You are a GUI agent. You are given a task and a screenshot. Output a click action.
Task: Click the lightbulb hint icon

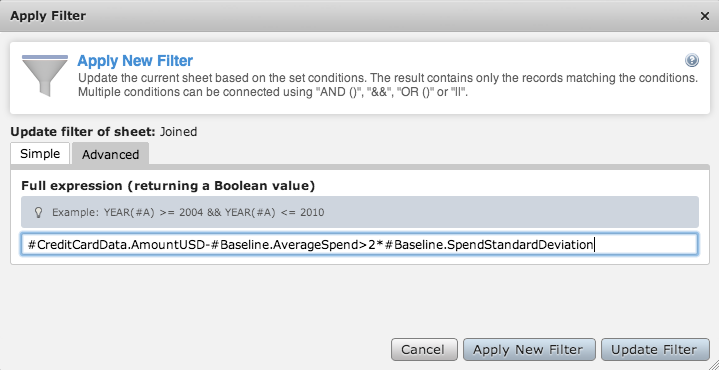tap(39, 212)
